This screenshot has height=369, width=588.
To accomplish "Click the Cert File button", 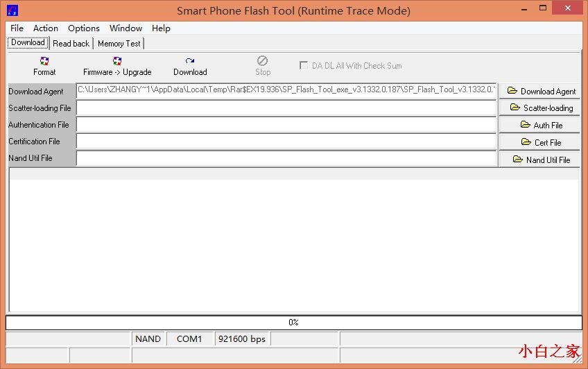I will 539,142.
